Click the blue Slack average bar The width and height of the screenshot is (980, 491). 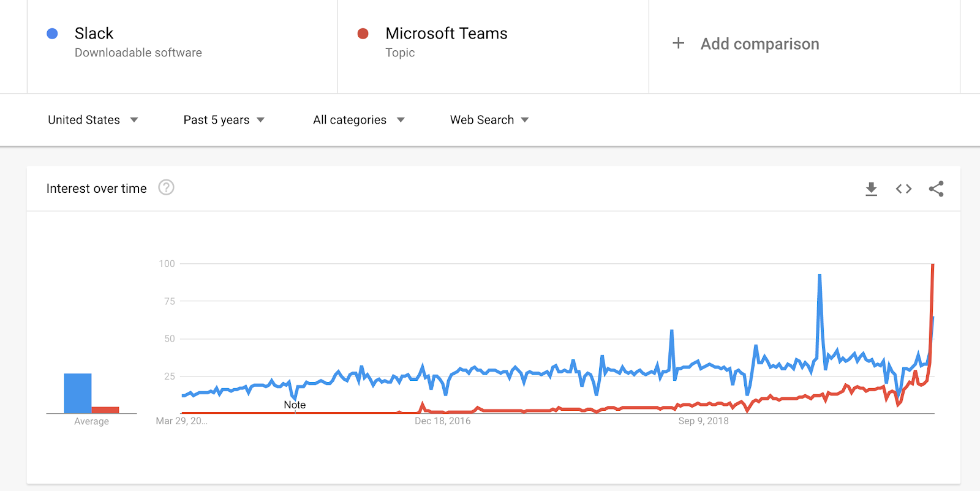click(78, 393)
